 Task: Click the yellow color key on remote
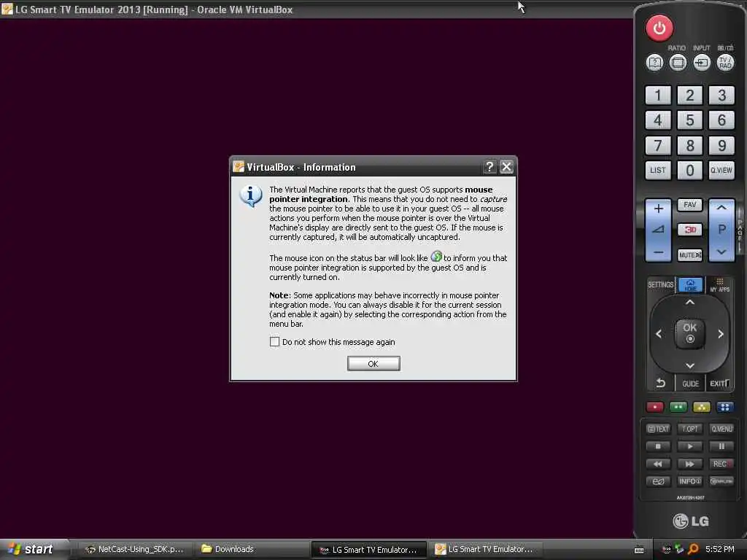[x=701, y=407]
